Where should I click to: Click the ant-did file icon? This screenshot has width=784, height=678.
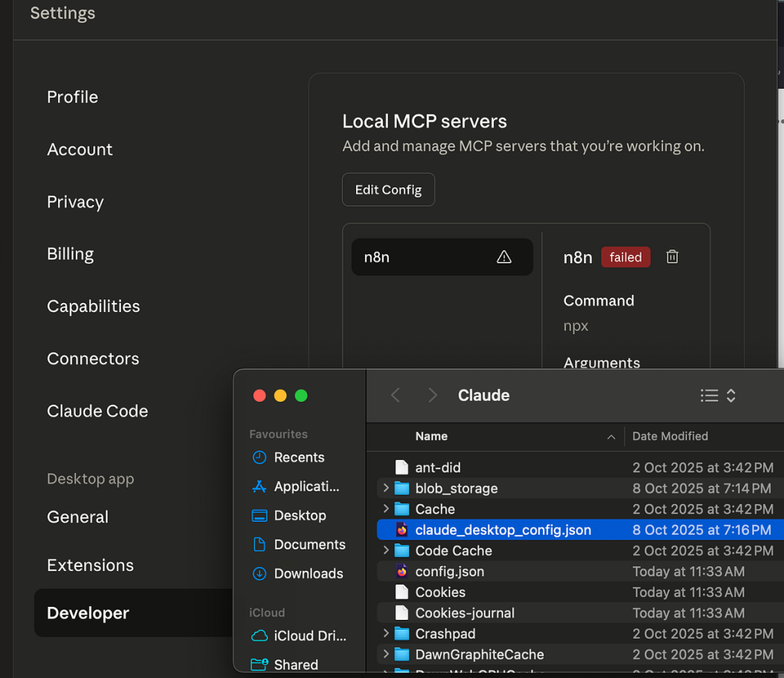[401, 467]
